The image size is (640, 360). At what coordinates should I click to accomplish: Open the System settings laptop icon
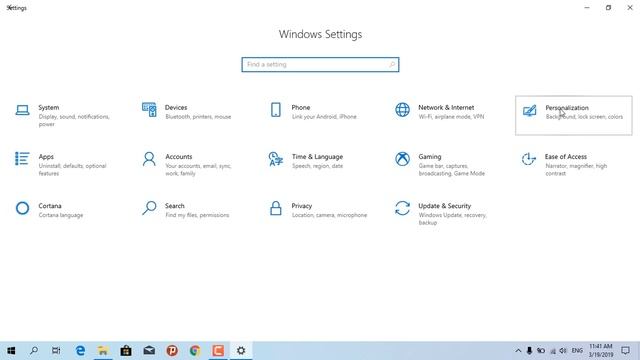pos(22,110)
